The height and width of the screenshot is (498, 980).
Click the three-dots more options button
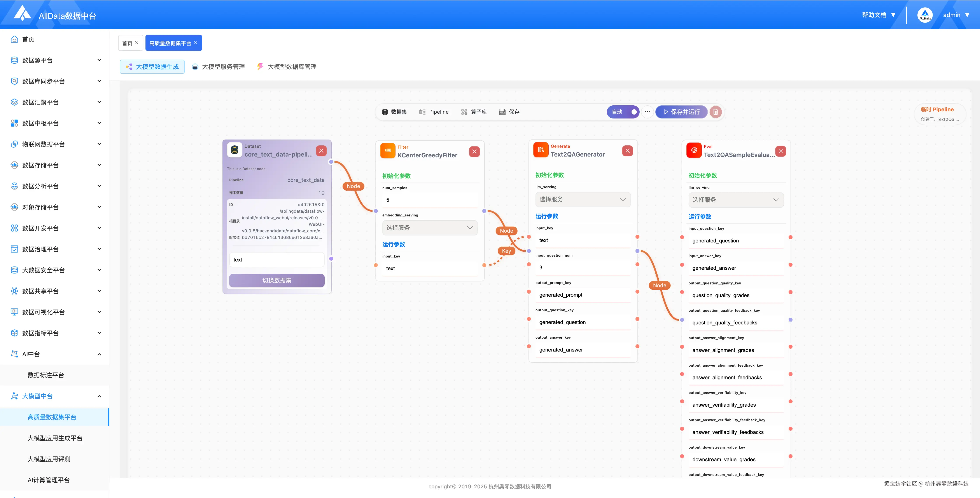[647, 112]
